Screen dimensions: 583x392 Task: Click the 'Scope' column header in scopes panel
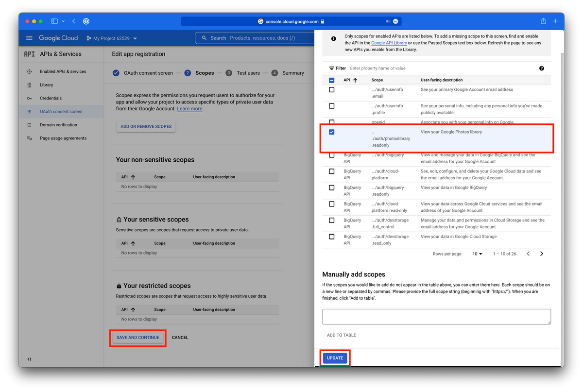(377, 80)
